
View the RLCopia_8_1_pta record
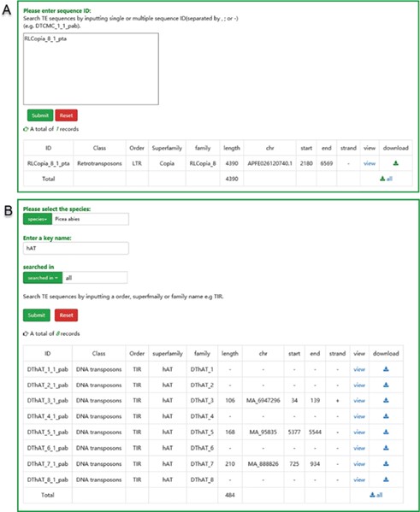tap(370, 163)
